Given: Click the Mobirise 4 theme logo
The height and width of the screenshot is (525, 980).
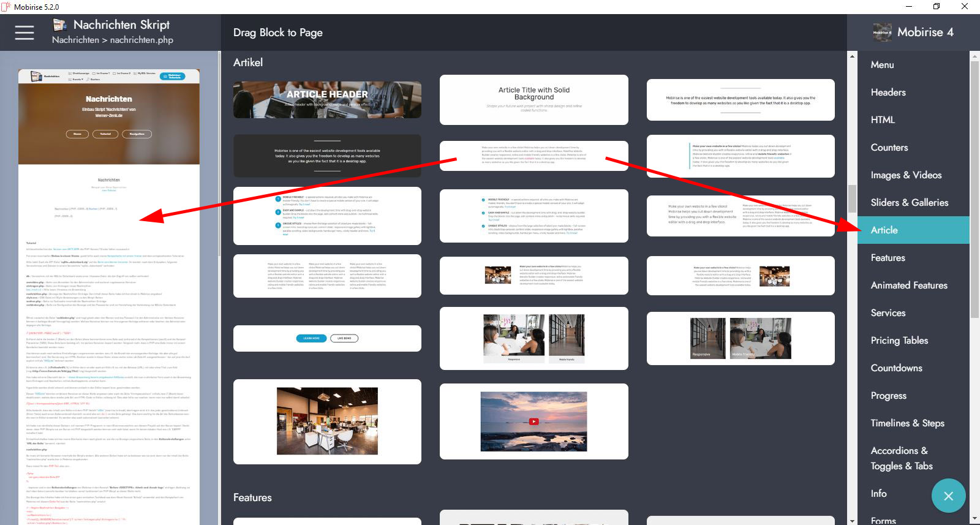Looking at the screenshot, I should click(x=882, y=32).
